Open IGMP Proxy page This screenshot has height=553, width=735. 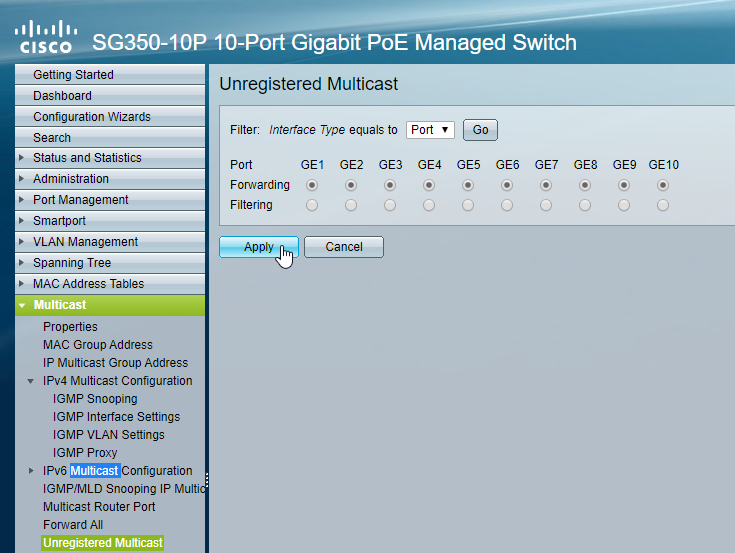tap(85, 453)
